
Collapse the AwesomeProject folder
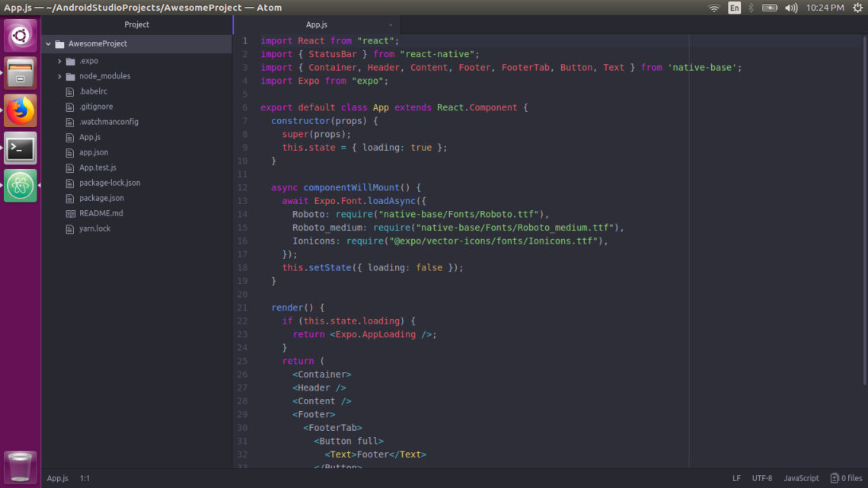pos(48,44)
